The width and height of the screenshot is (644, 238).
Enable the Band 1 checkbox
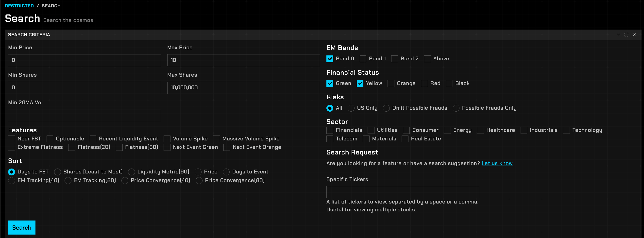coord(363,59)
